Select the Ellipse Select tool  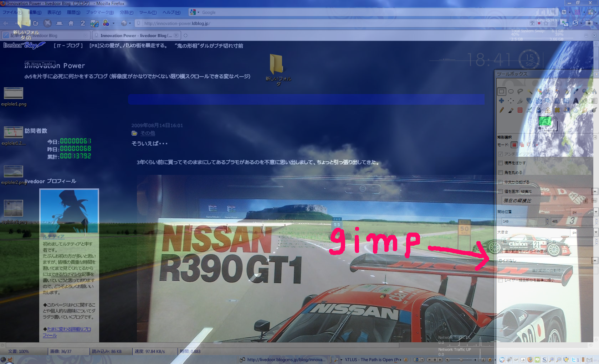coord(511,92)
